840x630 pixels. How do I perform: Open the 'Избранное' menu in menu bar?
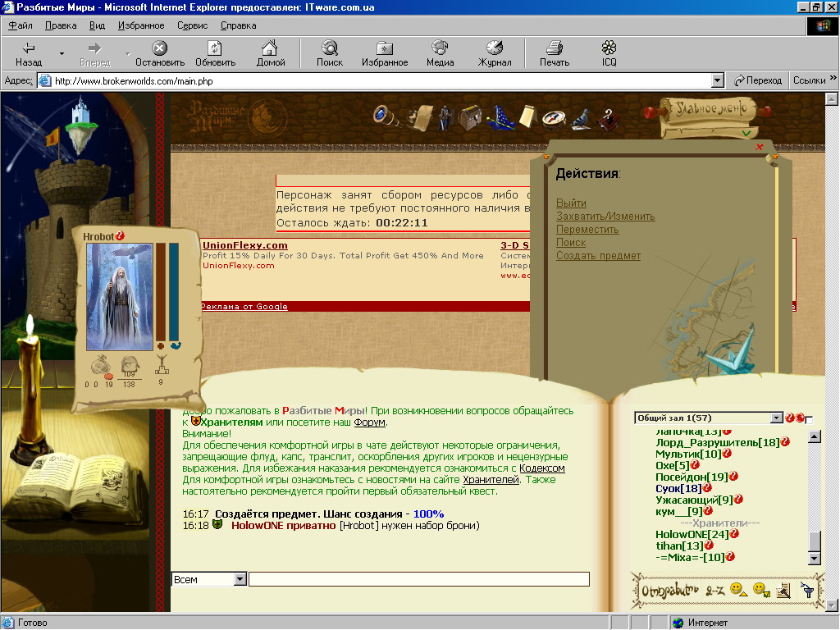tap(141, 25)
